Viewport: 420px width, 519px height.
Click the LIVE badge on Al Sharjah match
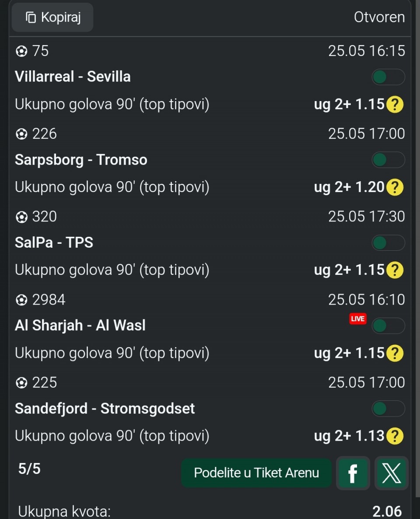(x=358, y=319)
